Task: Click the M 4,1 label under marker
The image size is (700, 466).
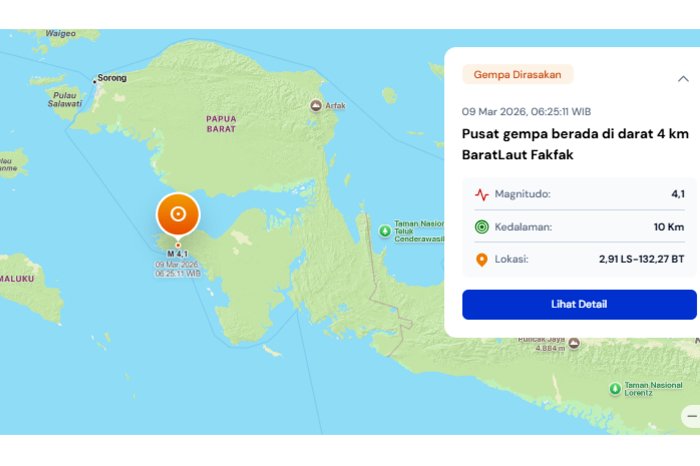Action: [178, 254]
